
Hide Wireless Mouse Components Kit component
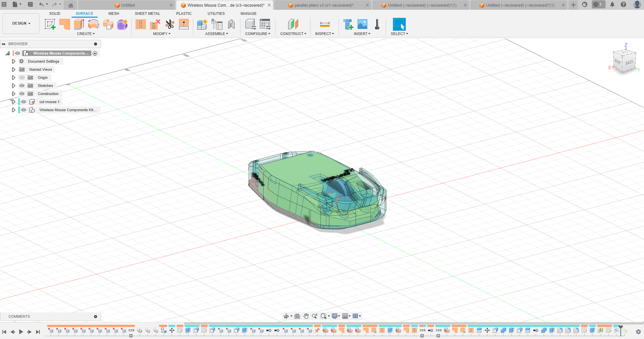tap(24, 110)
